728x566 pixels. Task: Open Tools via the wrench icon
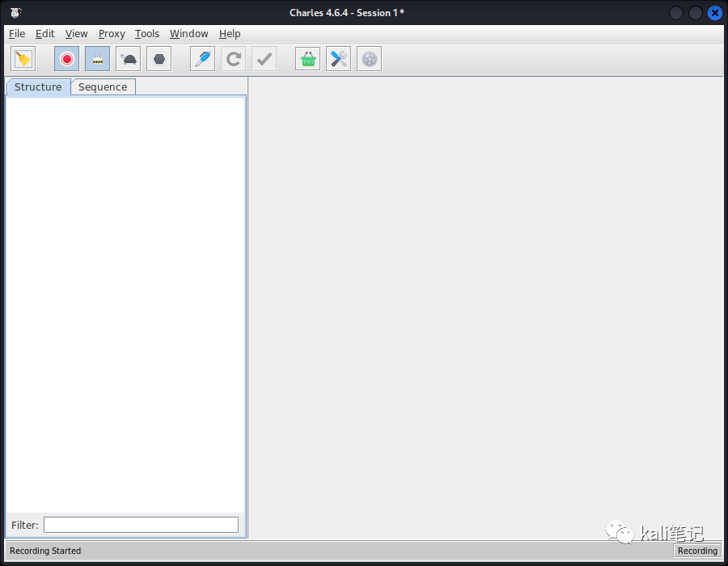click(338, 59)
